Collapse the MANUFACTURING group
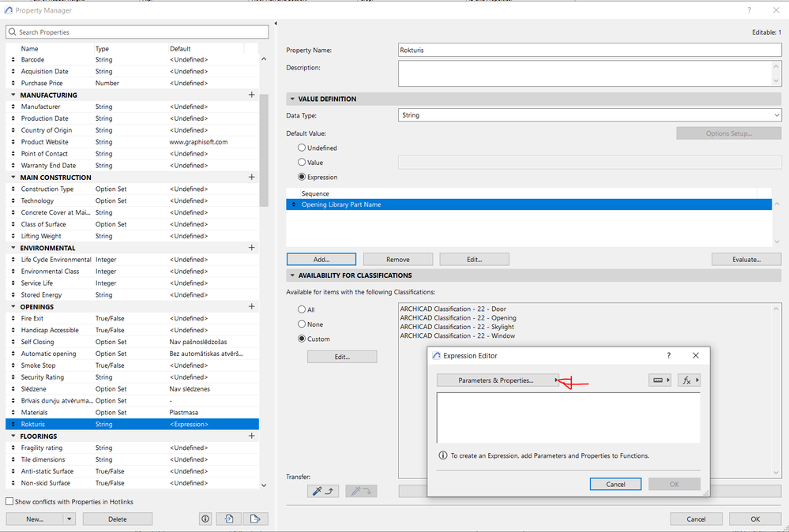Viewport: 789px width, 532px height. click(13, 95)
